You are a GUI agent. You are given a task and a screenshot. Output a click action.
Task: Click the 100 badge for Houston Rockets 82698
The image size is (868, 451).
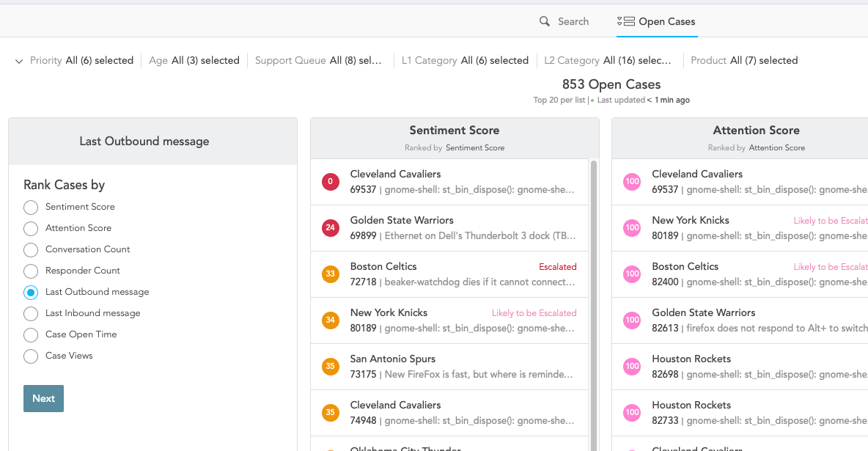coord(632,366)
